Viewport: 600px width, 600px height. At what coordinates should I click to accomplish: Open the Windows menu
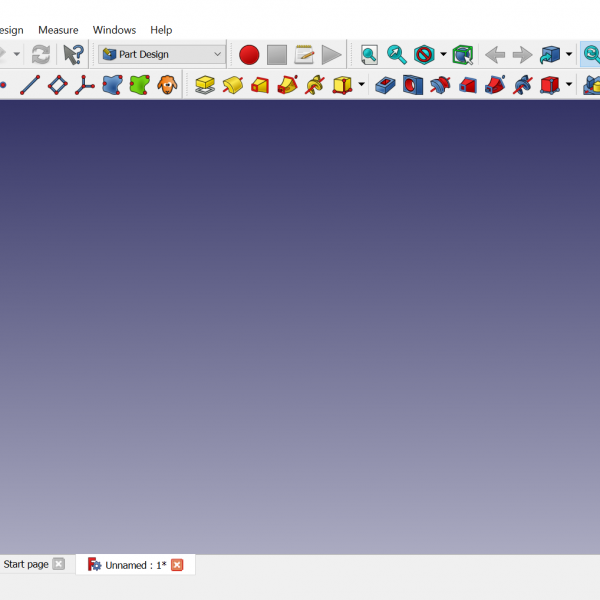pos(114,30)
